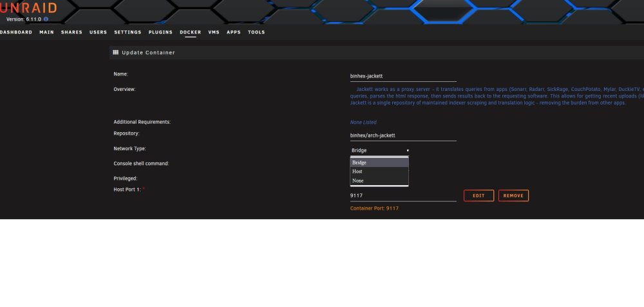Go to the Shares page

tap(72, 32)
